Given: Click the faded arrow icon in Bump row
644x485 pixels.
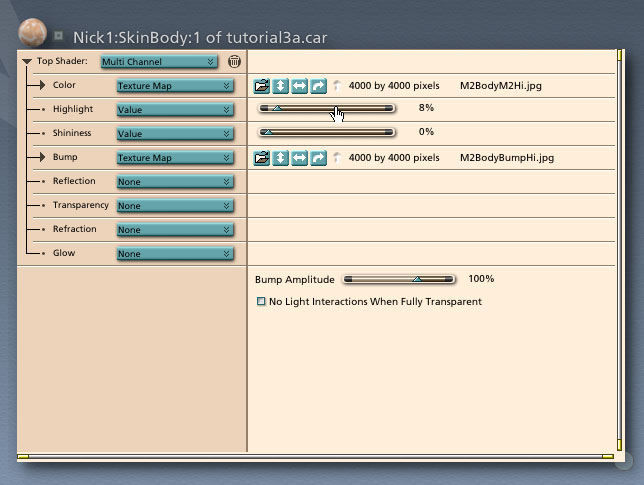Looking at the screenshot, I should (x=337, y=157).
